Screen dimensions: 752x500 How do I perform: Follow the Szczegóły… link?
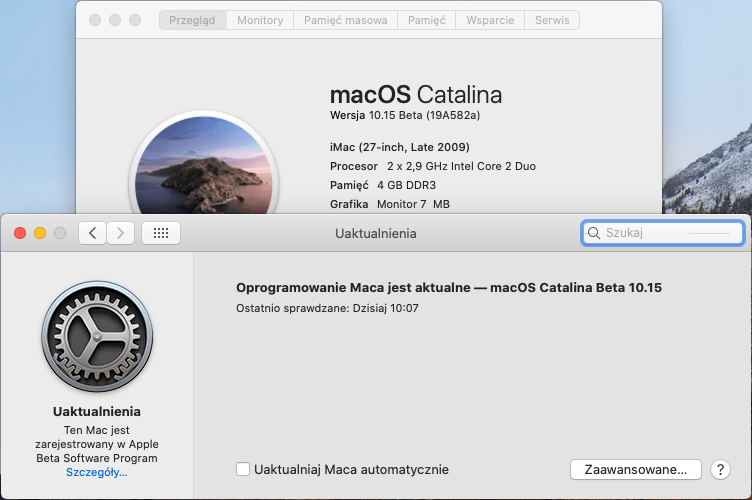click(x=96, y=472)
